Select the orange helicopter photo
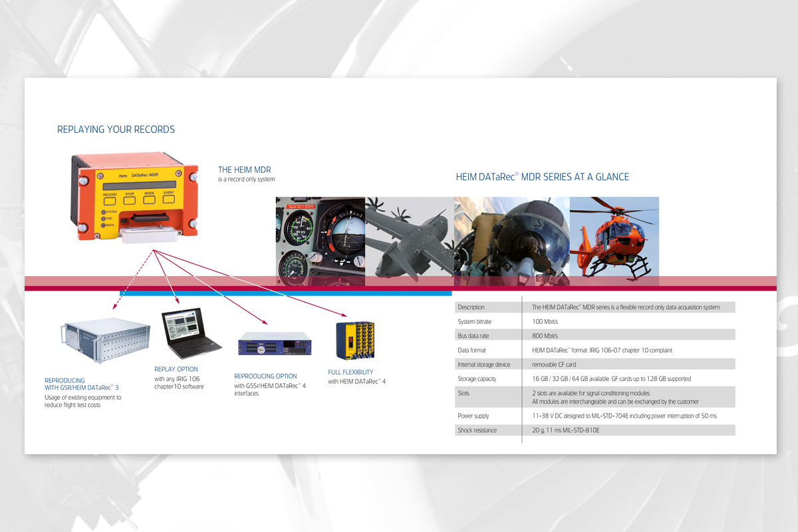The image size is (798, 532). click(x=614, y=241)
